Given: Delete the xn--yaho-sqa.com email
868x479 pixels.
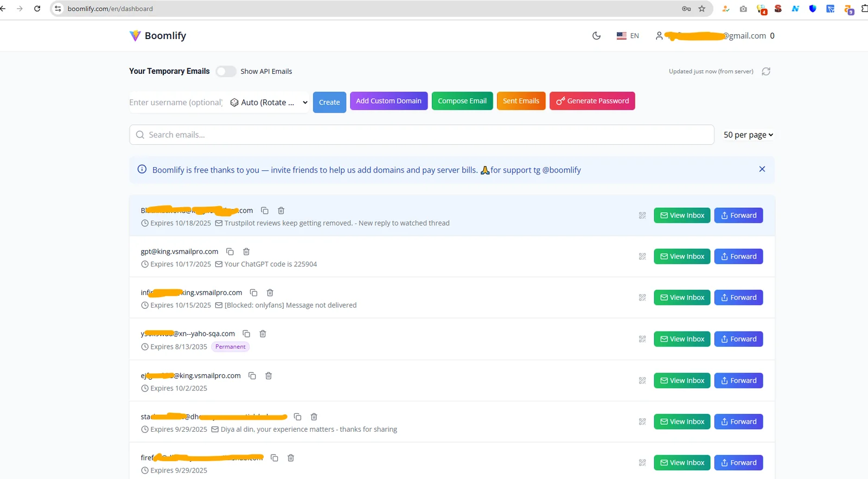Looking at the screenshot, I should click(x=263, y=334).
